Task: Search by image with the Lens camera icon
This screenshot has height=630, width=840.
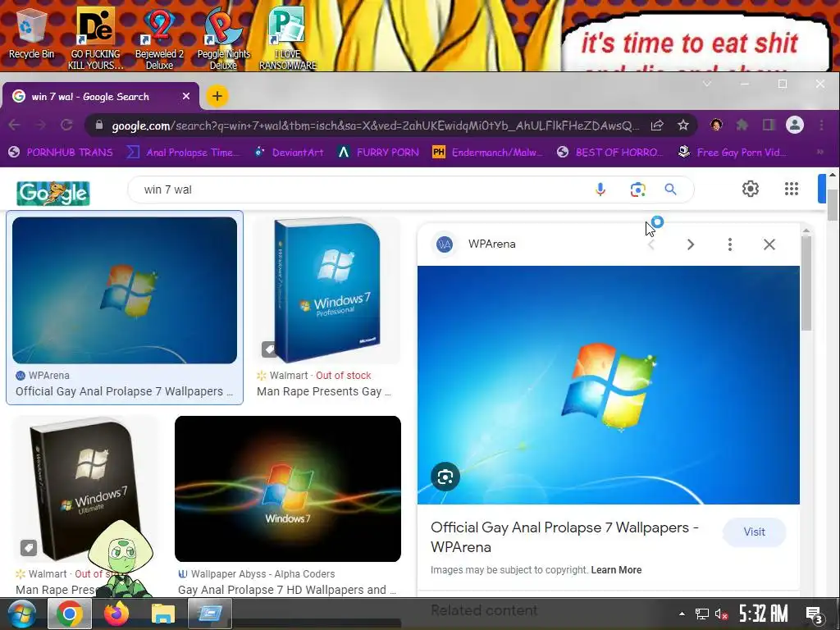Action: (637, 189)
